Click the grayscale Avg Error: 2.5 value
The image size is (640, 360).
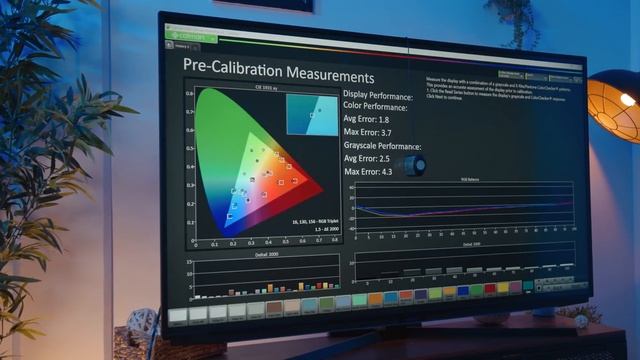(367, 158)
